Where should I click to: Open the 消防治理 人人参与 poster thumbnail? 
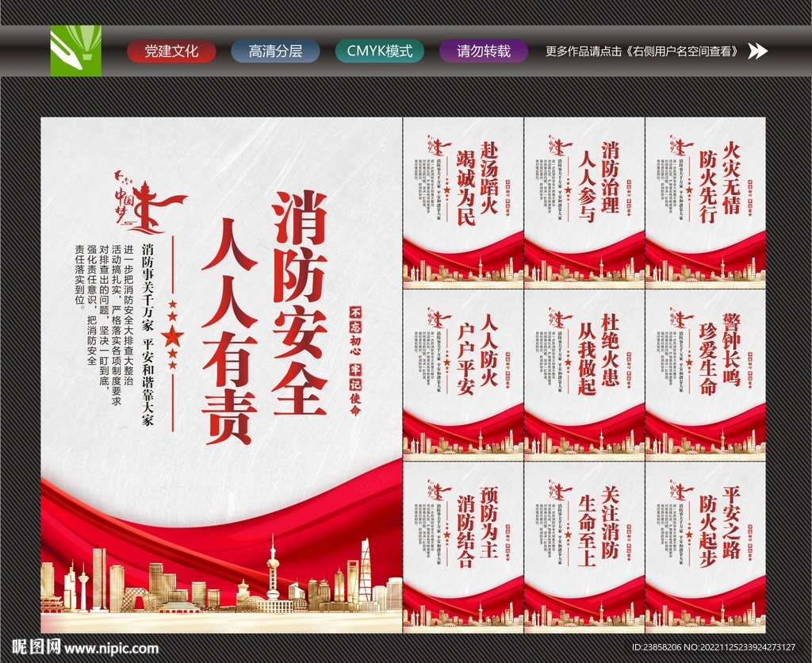coord(584,202)
